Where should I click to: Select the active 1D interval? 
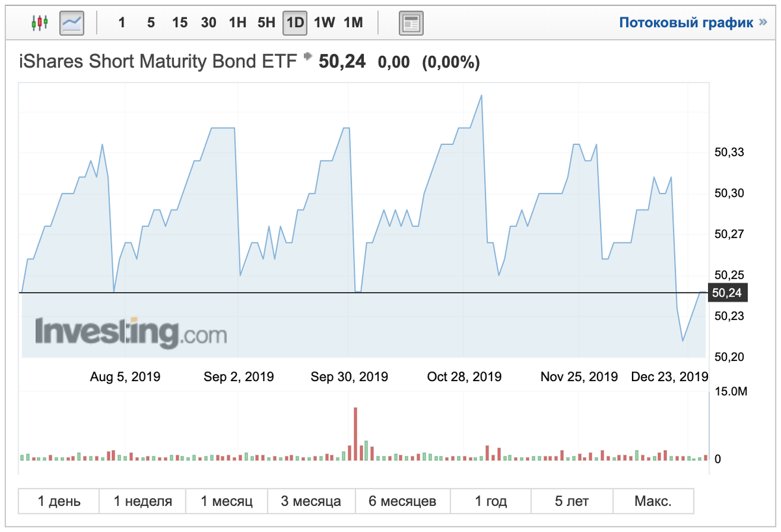295,23
